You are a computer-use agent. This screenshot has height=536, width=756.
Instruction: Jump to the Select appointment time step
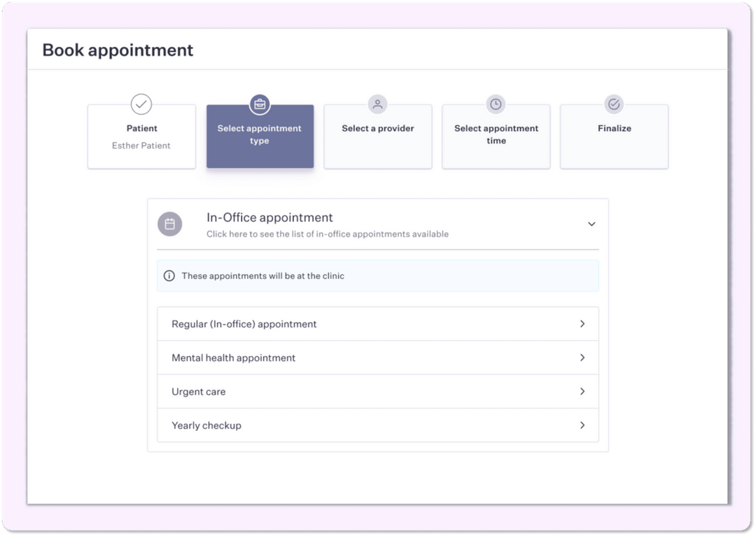496,137
